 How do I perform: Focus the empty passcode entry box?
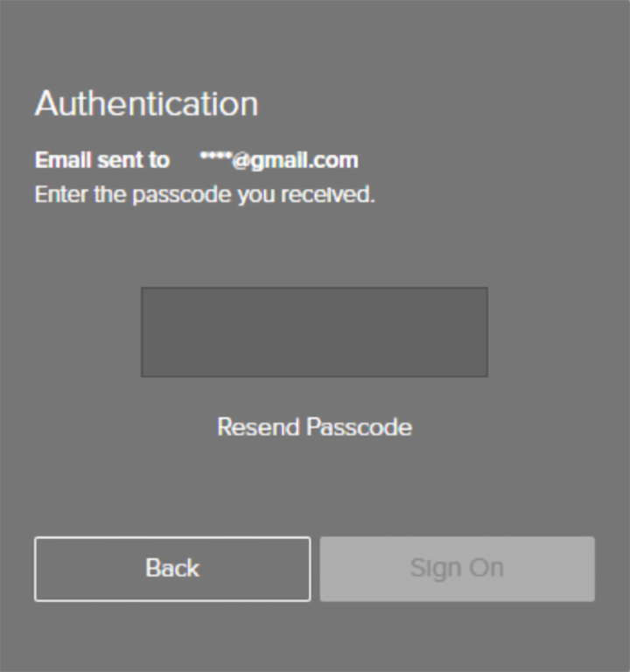(314, 332)
